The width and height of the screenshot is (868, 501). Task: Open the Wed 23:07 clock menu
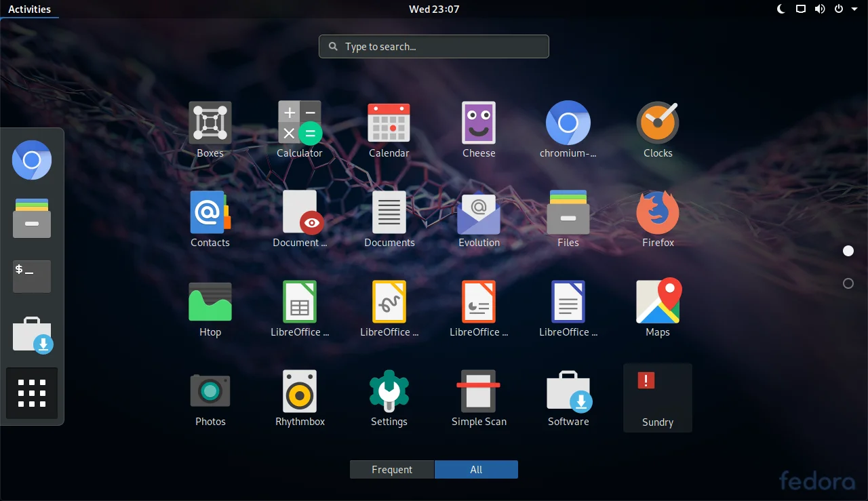pyautogui.click(x=434, y=9)
